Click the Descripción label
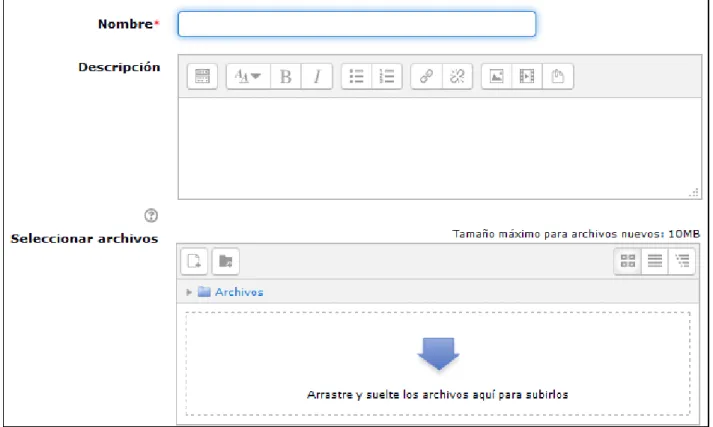713x427 pixels. [119, 67]
